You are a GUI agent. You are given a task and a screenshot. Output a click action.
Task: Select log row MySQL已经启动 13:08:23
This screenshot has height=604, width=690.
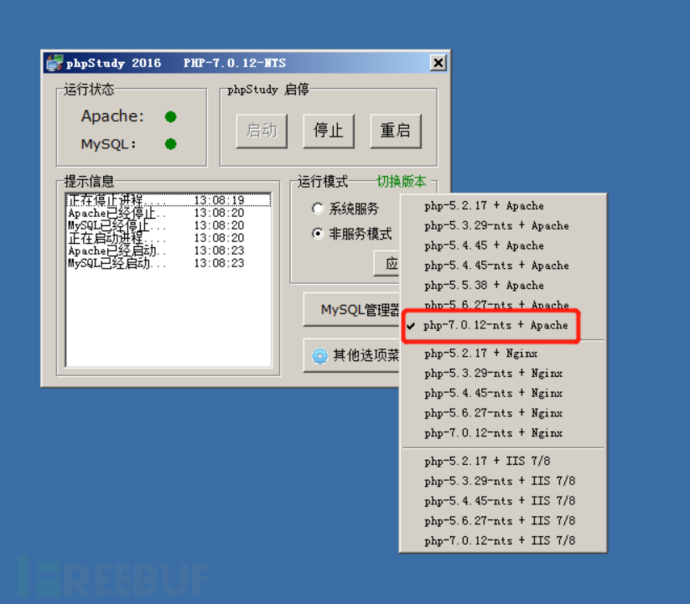(169, 264)
